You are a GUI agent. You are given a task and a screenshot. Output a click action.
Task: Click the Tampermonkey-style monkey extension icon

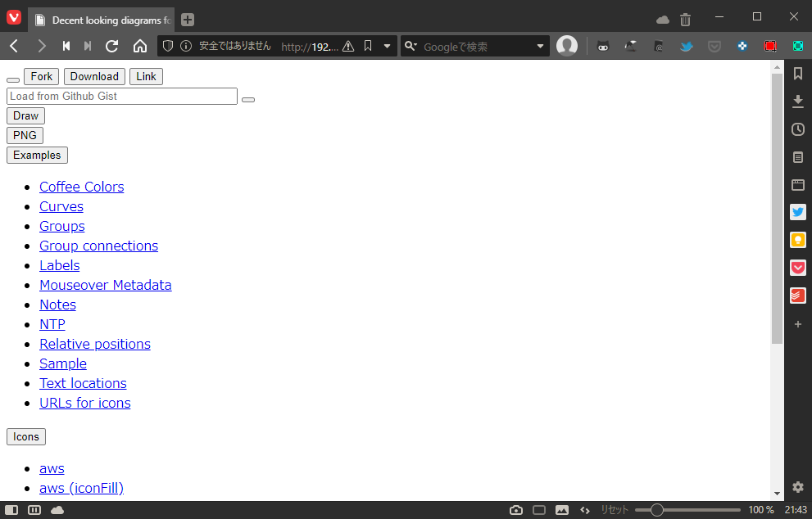[x=603, y=47]
